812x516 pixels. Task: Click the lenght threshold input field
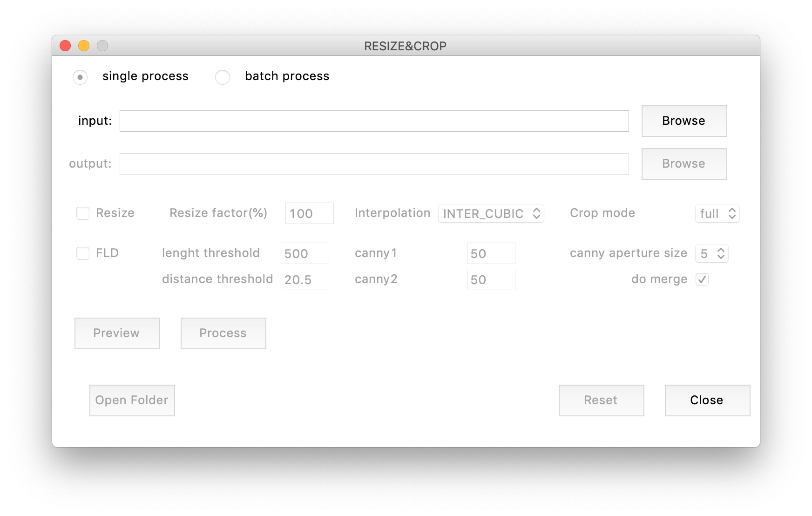click(x=304, y=254)
